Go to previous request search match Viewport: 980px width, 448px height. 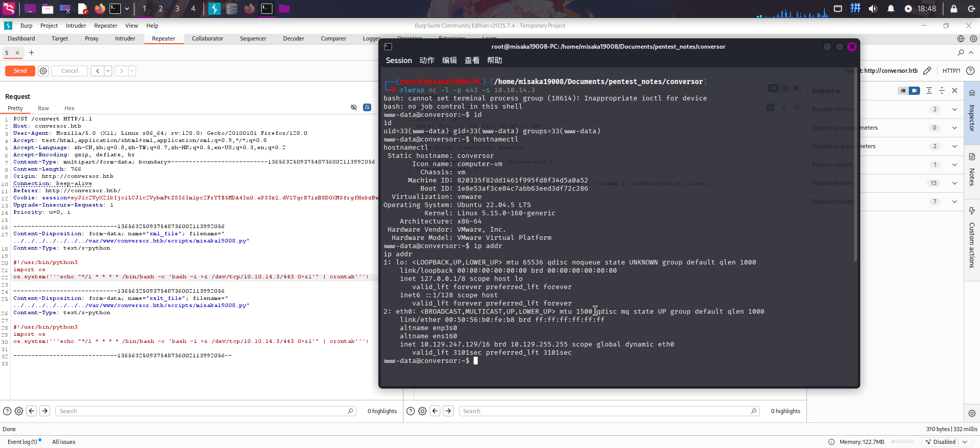(32, 411)
